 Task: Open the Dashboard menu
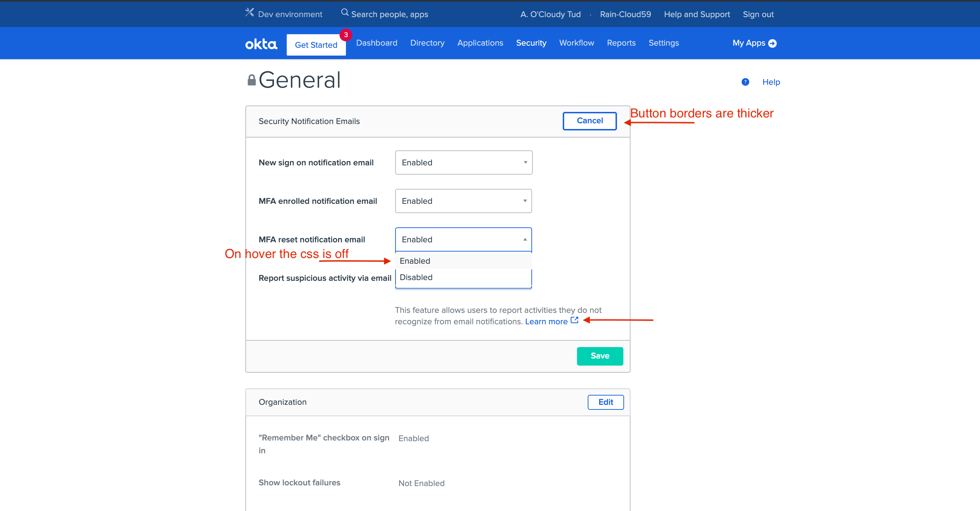click(377, 43)
